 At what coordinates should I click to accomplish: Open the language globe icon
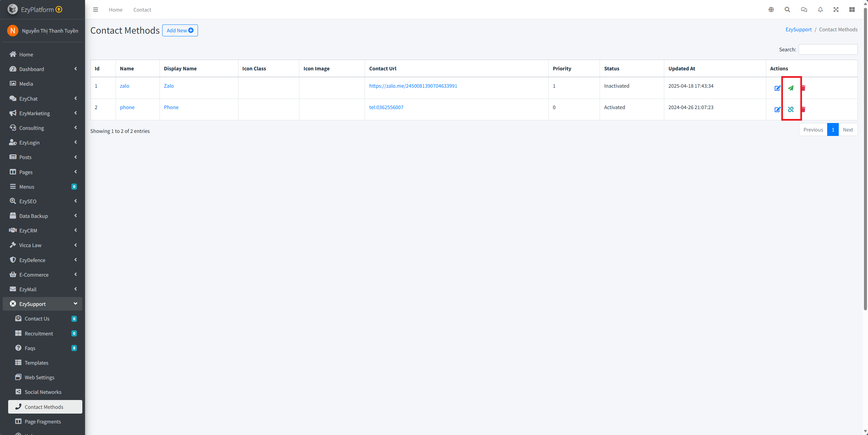pos(771,10)
